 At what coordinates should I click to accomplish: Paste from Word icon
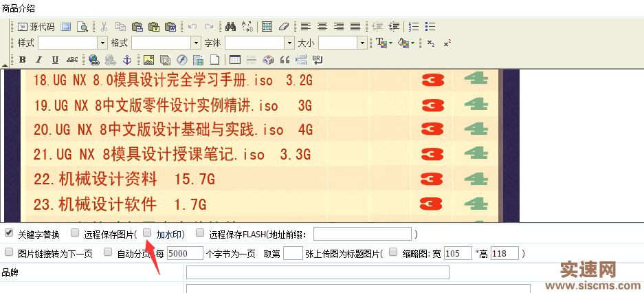[170, 27]
